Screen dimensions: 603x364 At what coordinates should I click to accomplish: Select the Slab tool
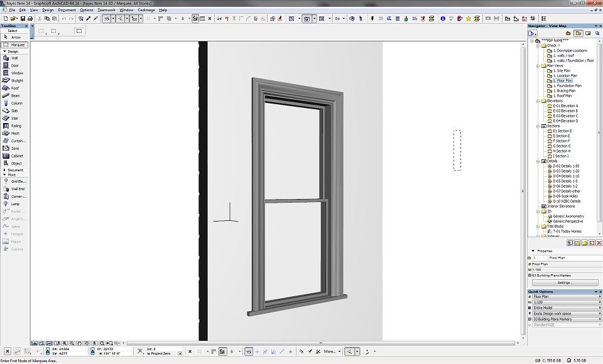click(14, 110)
